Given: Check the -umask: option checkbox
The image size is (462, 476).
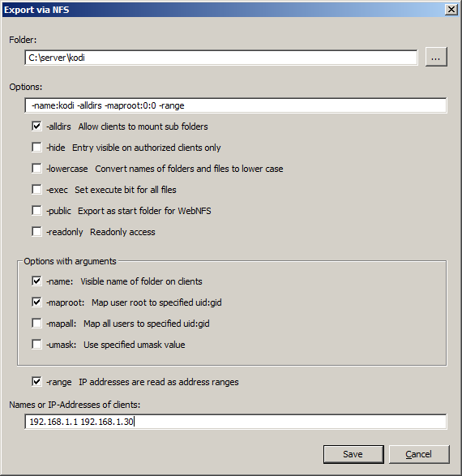Looking at the screenshot, I should (36, 345).
